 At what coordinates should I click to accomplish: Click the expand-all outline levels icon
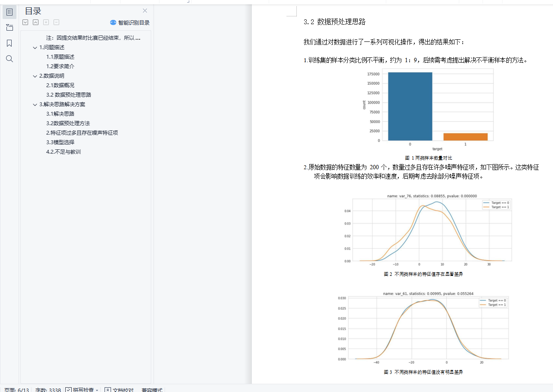point(25,22)
